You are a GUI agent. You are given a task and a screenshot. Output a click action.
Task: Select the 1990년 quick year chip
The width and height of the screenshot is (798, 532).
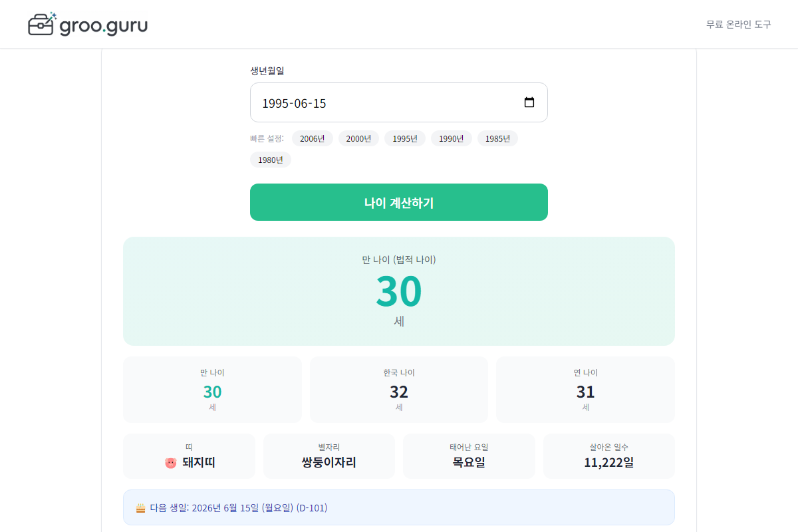click(451, 138)
